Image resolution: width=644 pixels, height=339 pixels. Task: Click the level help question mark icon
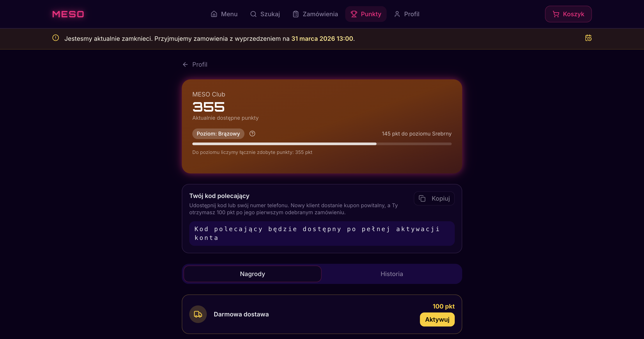tap(252, 134)
